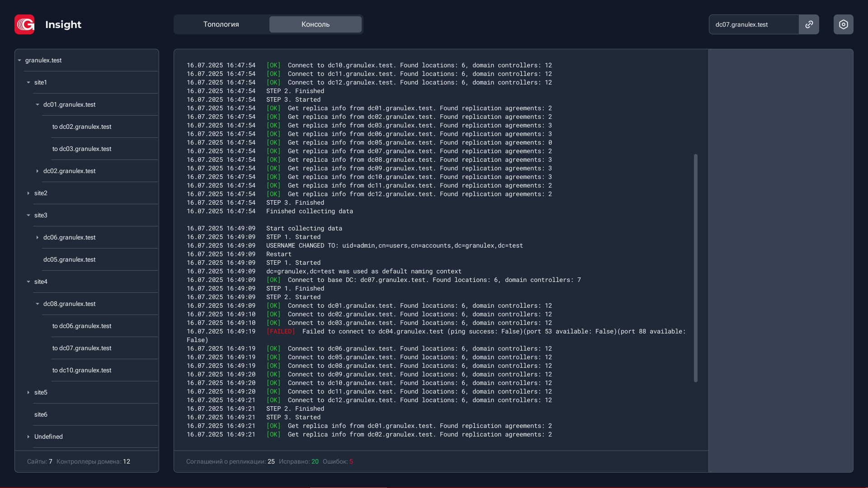868x488 pixels.
Task: Click 'Контроллеры домена: 12' status entry
Action: pyautogui.click(x=93, y=461)
